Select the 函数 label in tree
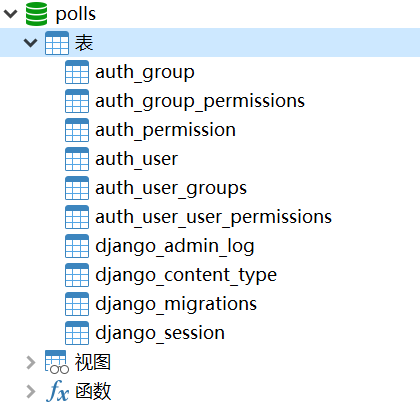 (93, 391)
